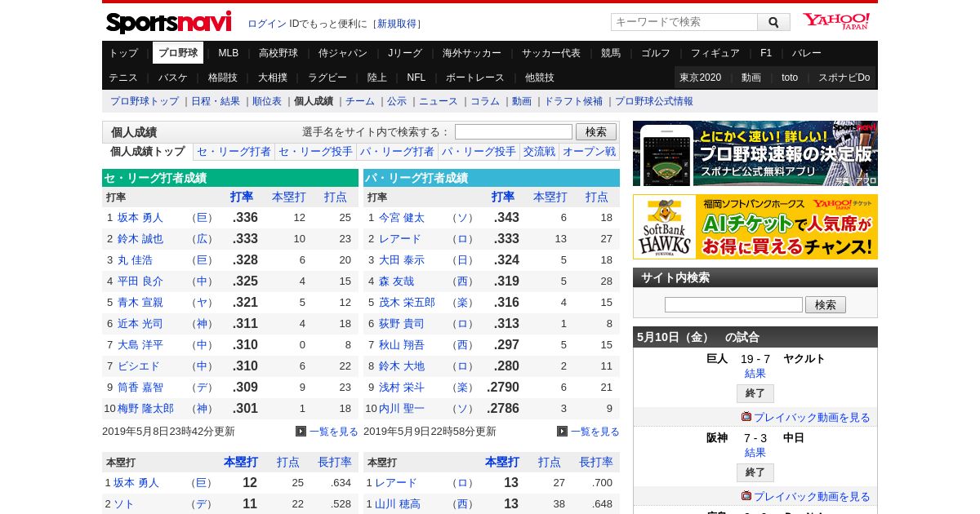
Task: Open Jリーグ navigation item
Action: click(405, 53)
